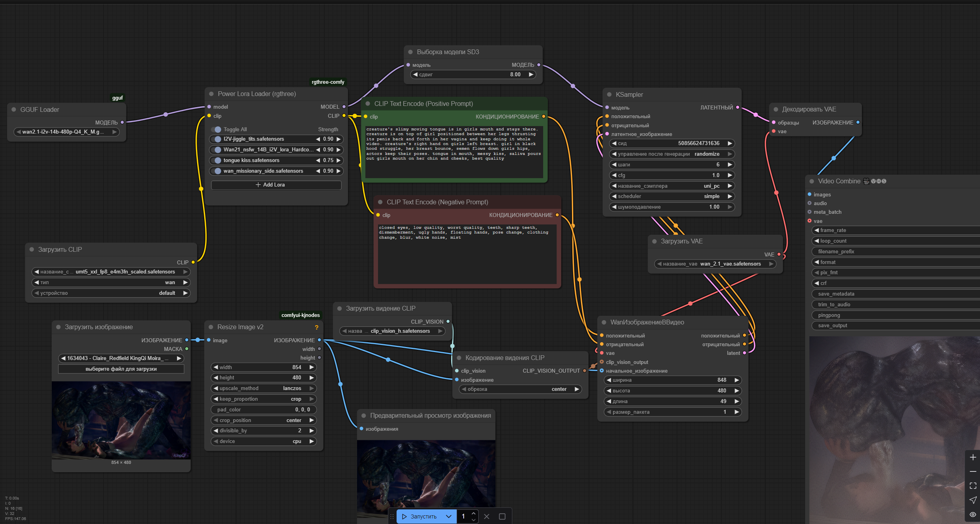Open the upscale_method lanczos selector
The image size is (980, 524).
tap(264, 388)
